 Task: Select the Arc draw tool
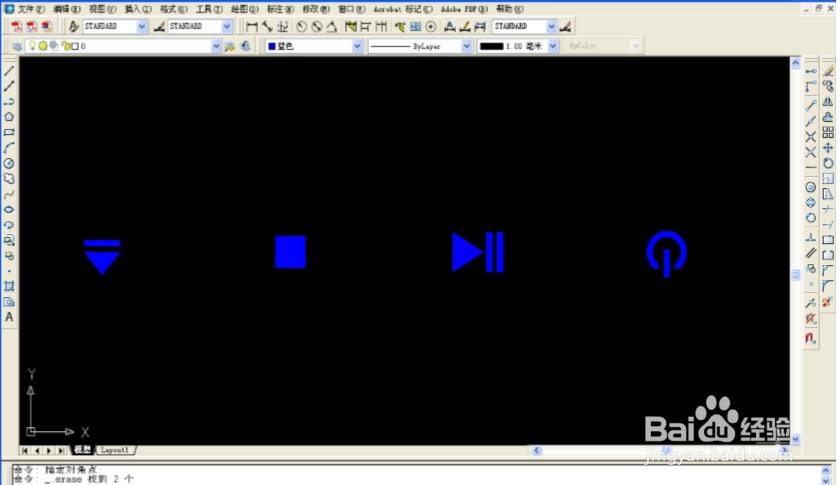coord(9,148)
